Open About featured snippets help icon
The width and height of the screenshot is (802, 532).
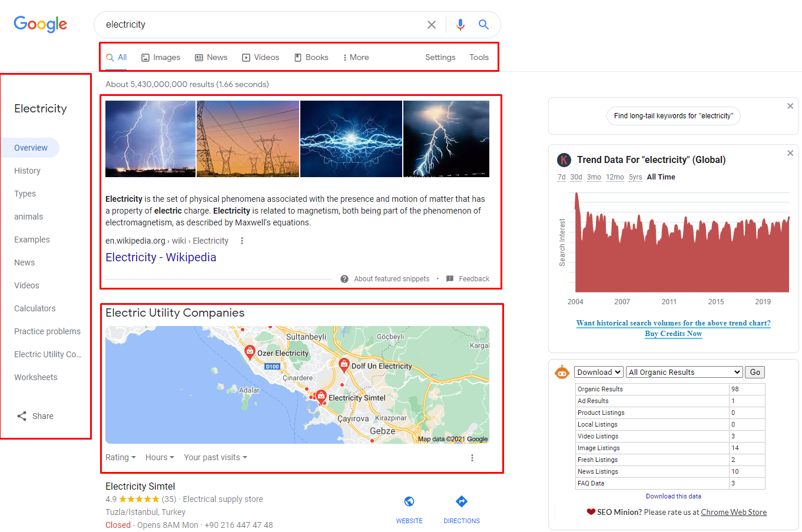click(344, 279)
